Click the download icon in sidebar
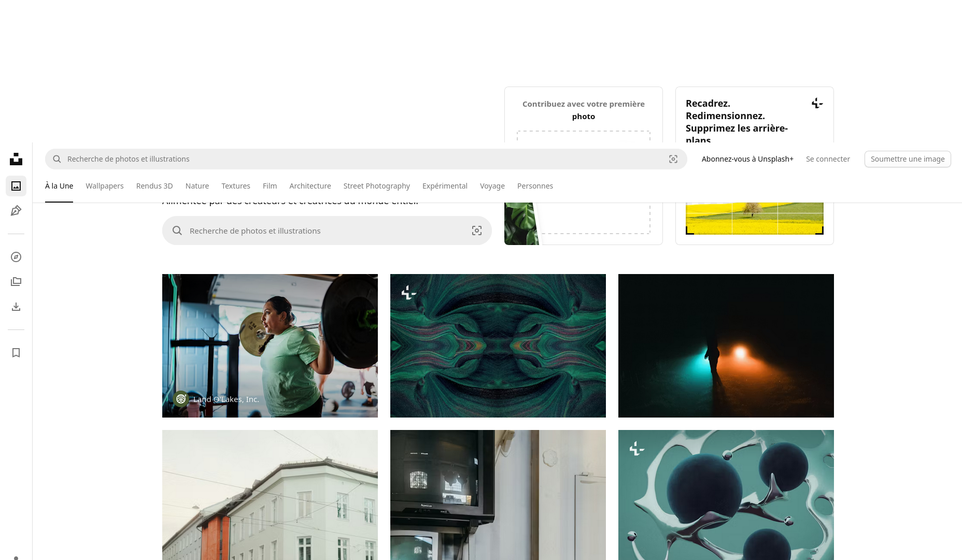 16,307
